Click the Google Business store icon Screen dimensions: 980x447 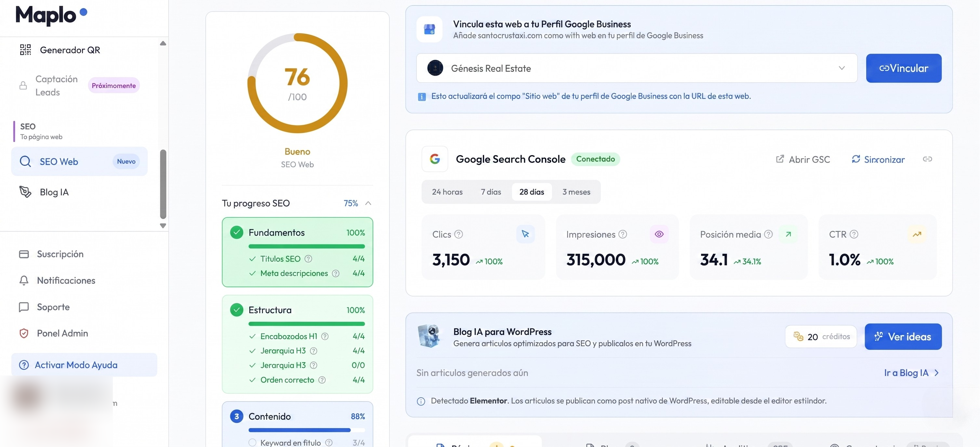[x=430, y=29]
